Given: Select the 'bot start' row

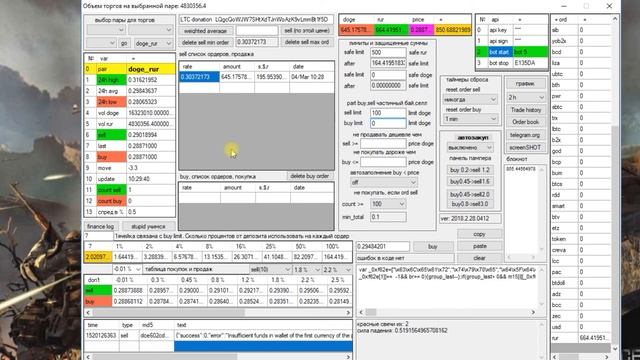Looking at the screenshot, I should coord(512,52).
